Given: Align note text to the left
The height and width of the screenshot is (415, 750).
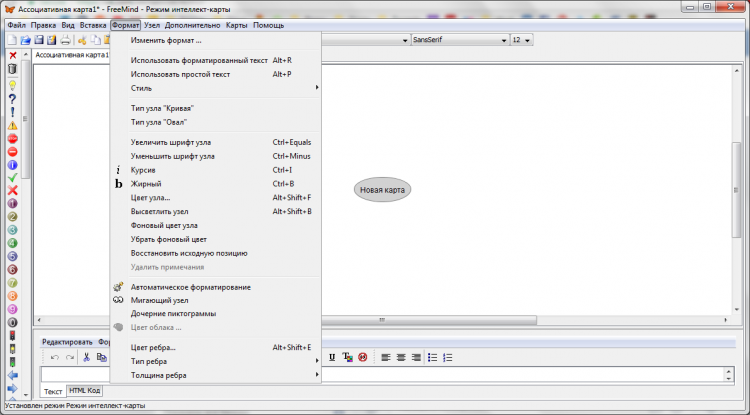Looking at the screenshot, I should (386, 358).
